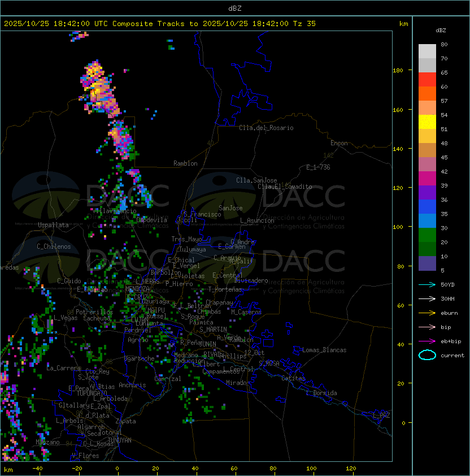
Task: Click the magenta eb+bip arrow icon
Action: (x=427, y=341)
